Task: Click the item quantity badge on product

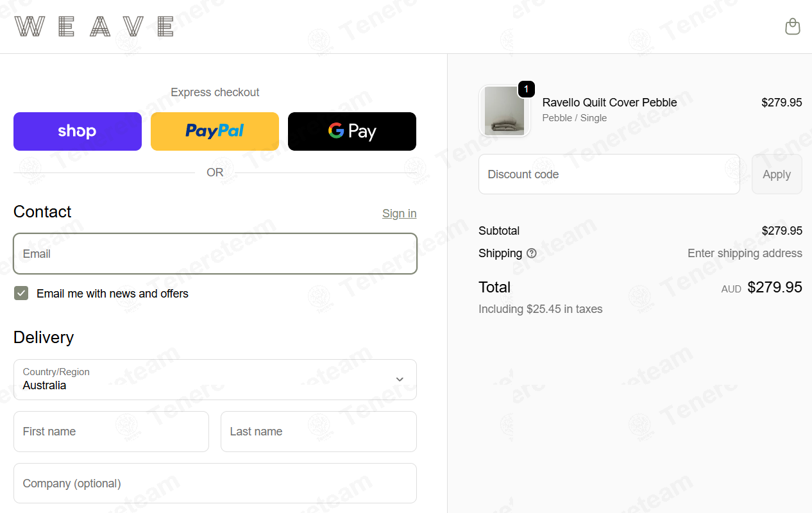Action: [x=526, y=89]
